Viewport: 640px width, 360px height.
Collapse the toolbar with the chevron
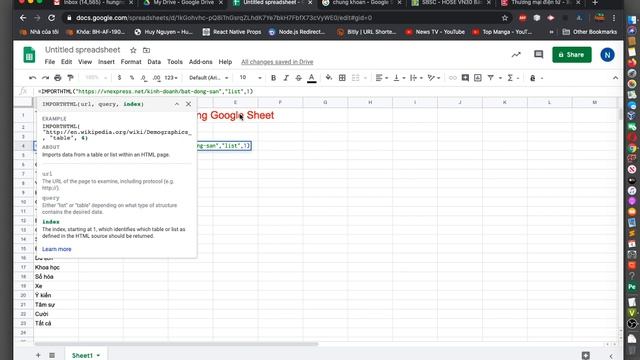616,78
